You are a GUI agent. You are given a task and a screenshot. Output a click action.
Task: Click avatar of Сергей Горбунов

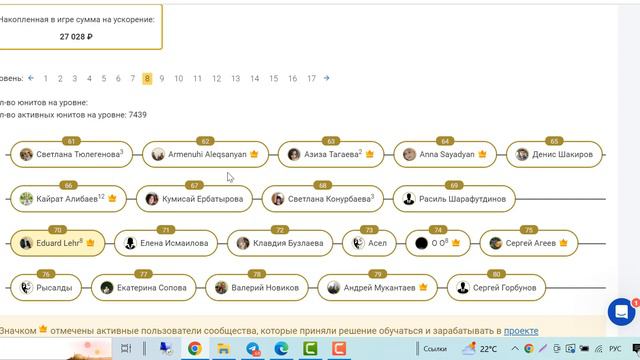point(463,287)
